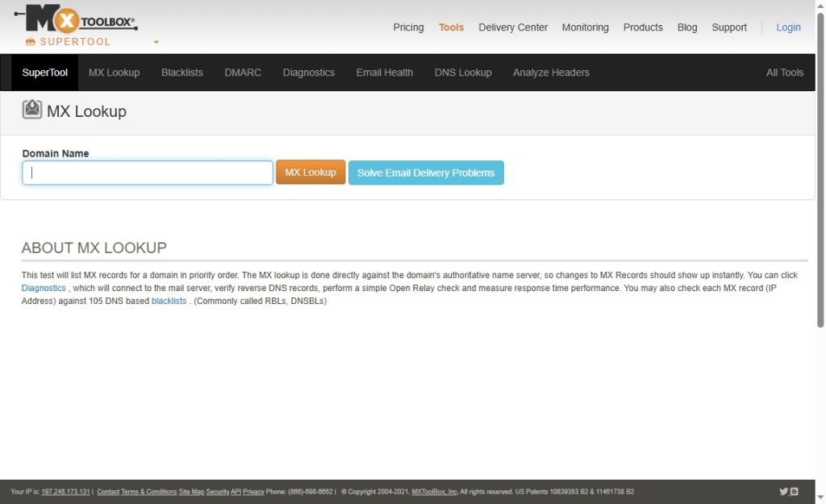This screenshot has width=826, height=504.
Task: Select the DMARC tab
Action: [243, 73]
